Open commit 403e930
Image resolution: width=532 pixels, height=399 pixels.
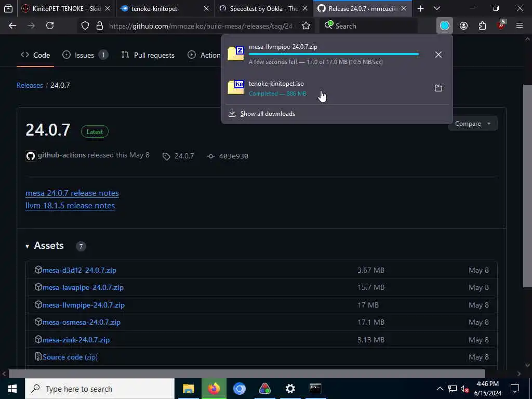click(x=228, y=156)
